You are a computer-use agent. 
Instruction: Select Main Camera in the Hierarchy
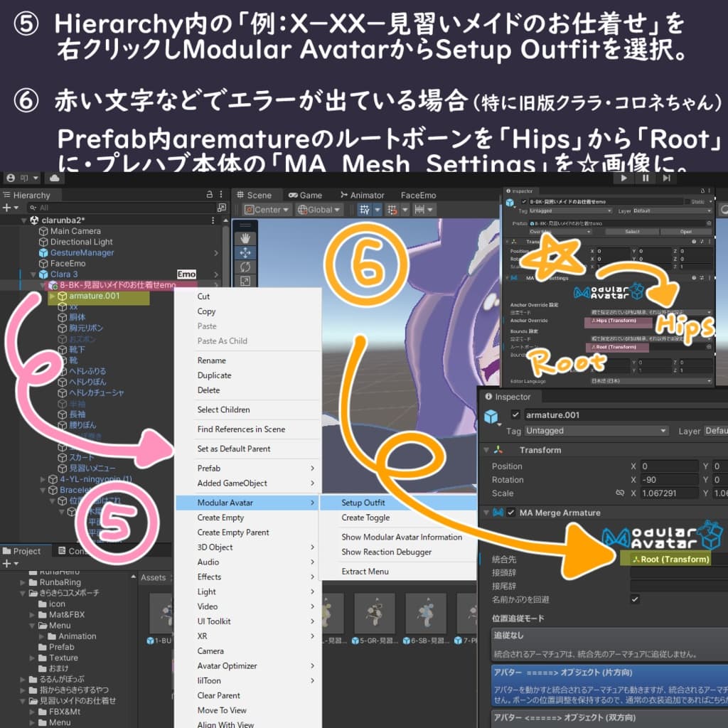[75, 231]
